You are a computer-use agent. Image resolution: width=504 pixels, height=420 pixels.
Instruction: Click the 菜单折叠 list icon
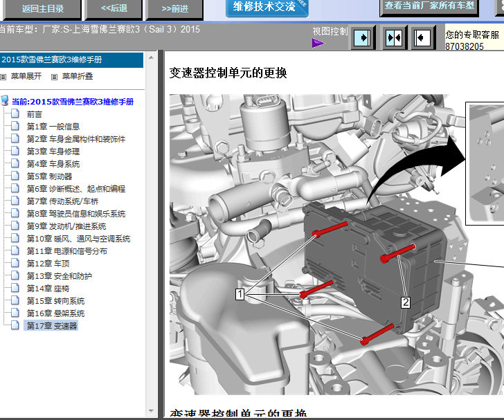tap(54, 77)
